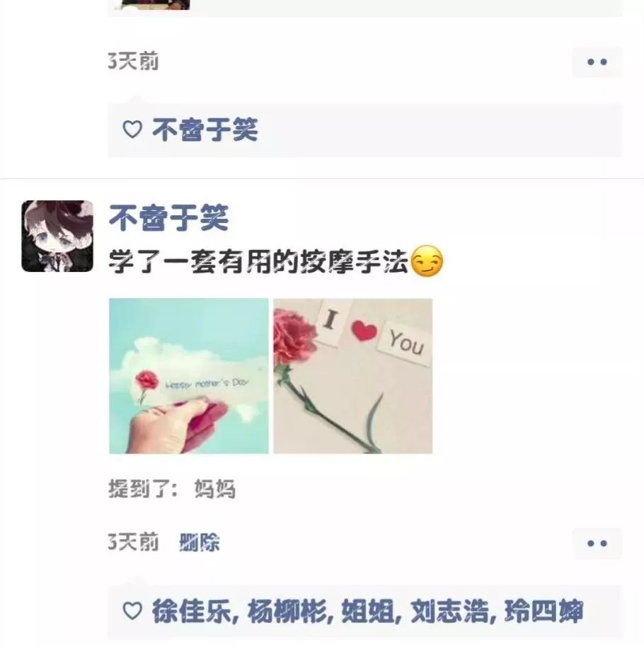Tap the post text 学了一套有用的按摩手法

tap(258, 262)
